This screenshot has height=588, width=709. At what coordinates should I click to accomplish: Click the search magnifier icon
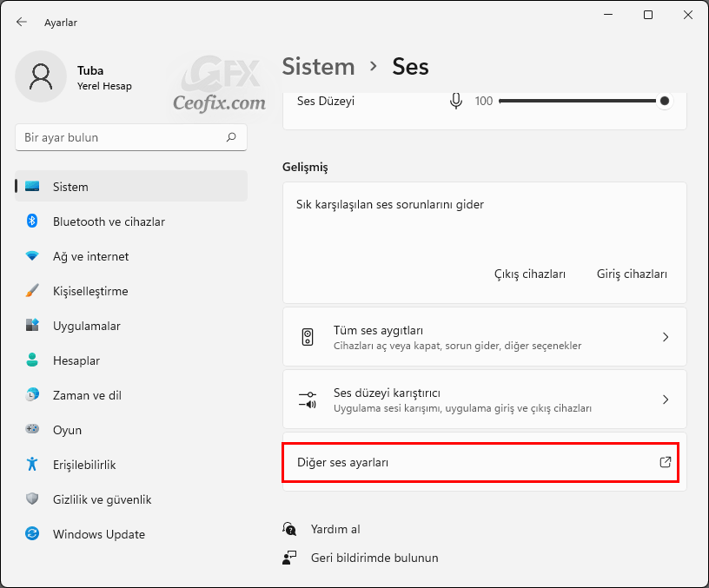pyautogui.click(x=231, y=137)
